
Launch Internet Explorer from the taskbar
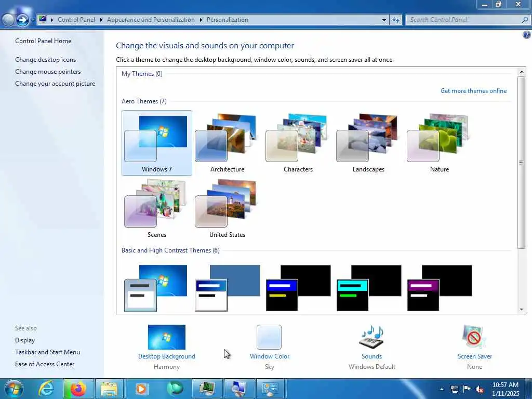pos(46,389)
